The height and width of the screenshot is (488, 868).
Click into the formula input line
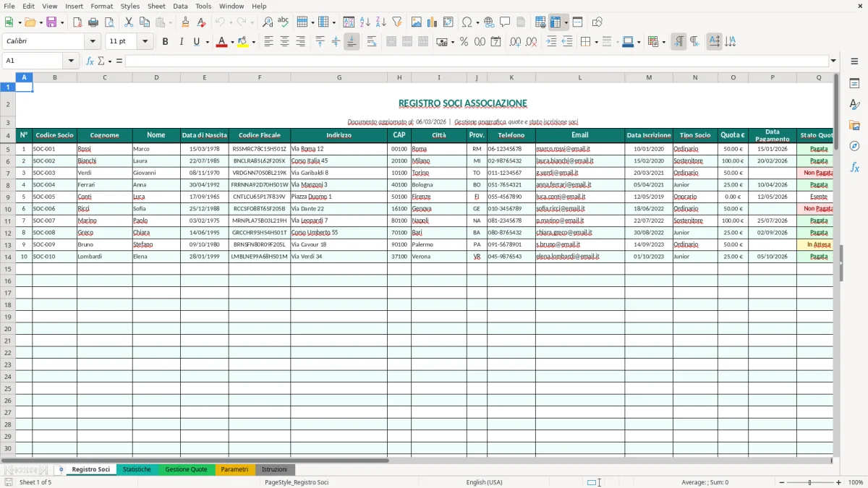click(x=477, y=61)
